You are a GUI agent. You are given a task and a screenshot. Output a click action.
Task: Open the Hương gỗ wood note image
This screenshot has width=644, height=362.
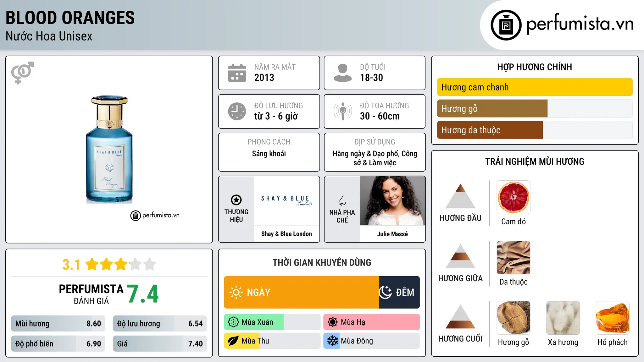(513, 318)
